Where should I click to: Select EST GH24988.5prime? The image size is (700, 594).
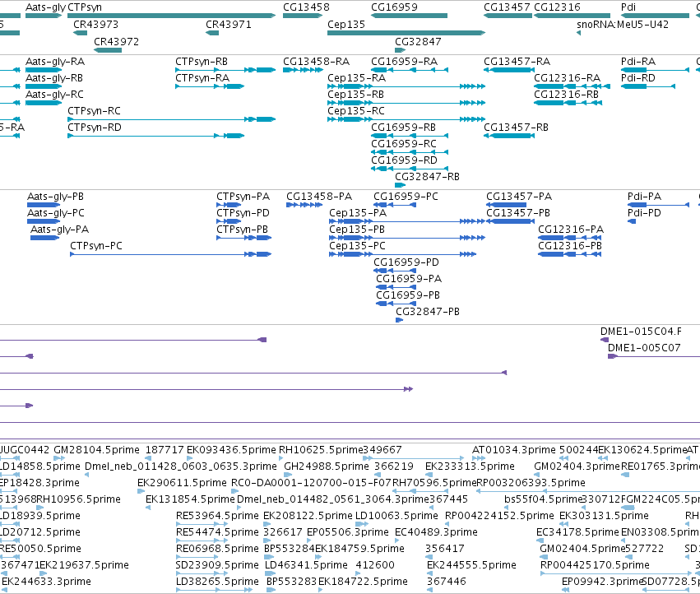[x=327, y=466]
